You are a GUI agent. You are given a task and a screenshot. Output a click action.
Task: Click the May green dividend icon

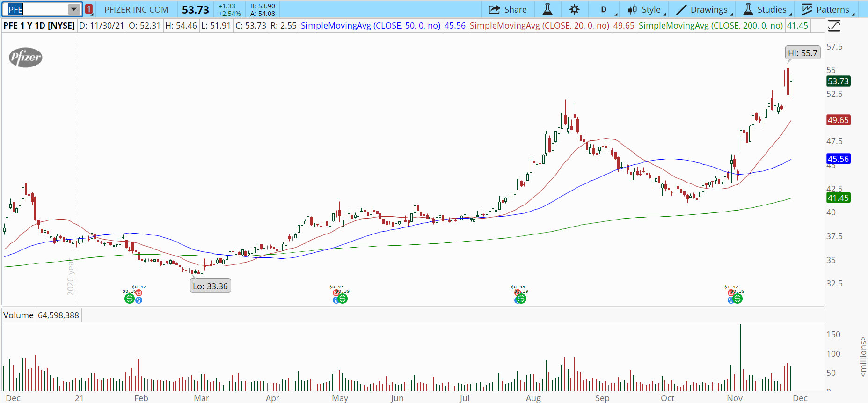coord(343,299)
